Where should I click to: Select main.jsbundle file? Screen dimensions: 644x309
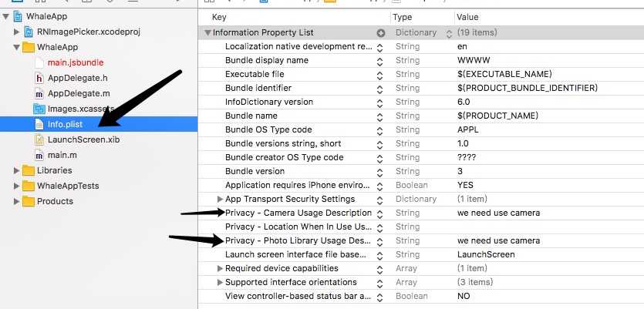pyautogui.click(x=75, y=62)
